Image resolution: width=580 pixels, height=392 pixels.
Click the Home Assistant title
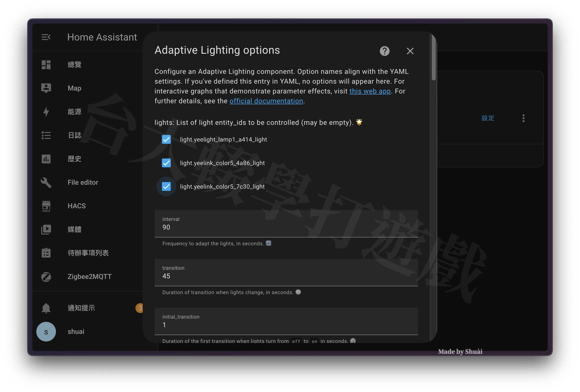click(x=102, y=37)
